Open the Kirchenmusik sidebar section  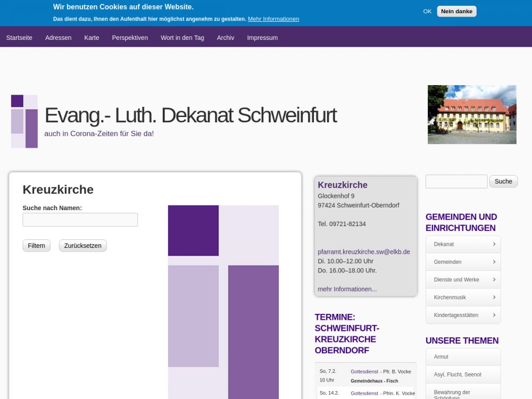(x=463, y=297)
